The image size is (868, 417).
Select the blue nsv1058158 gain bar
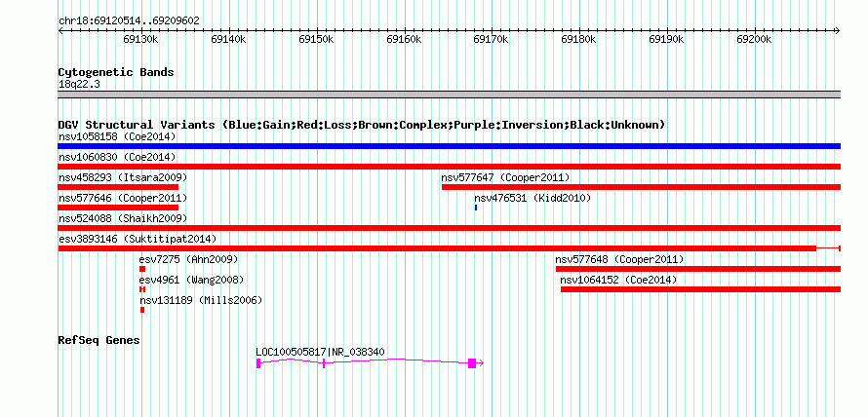449,146
